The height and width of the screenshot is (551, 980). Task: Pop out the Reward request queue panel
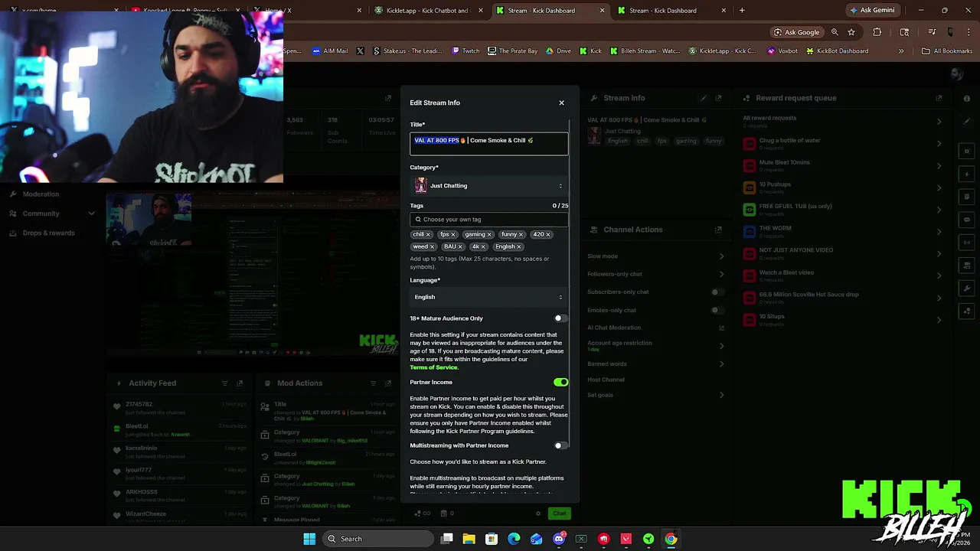pyautogui.click(x=939, y=98)
